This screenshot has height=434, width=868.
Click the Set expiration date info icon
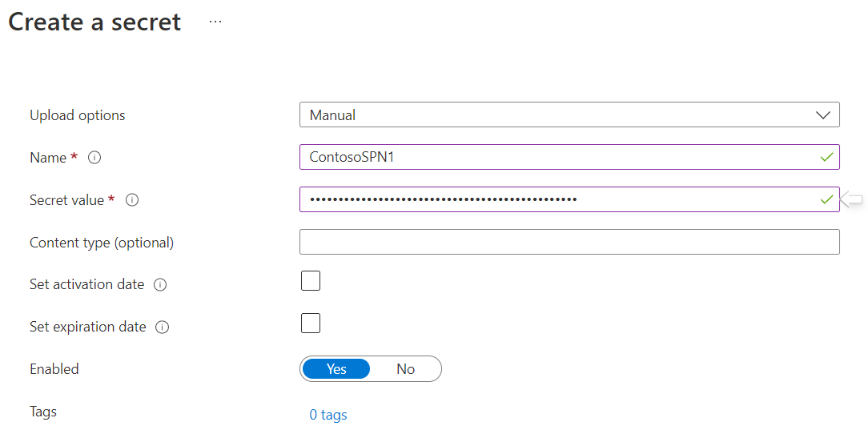pyautogui.click(x=162, y=327)
